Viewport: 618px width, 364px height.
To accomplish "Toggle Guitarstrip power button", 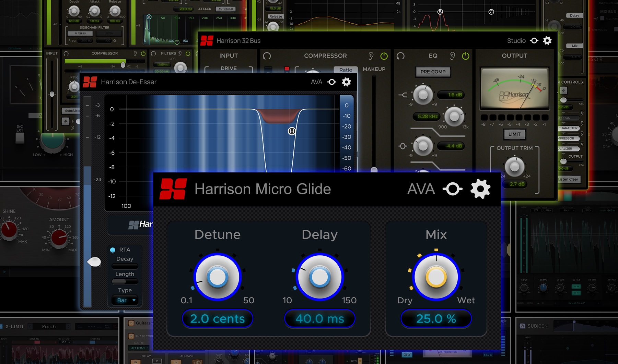I will (131, 323).
